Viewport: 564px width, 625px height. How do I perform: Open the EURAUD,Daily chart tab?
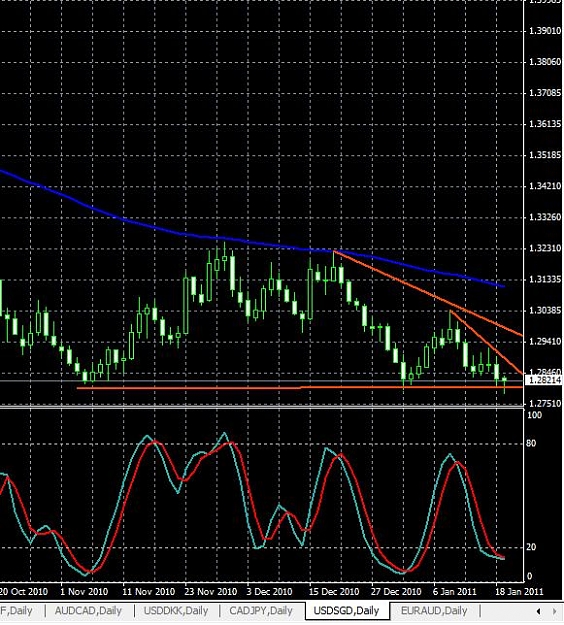pos(434,610)
